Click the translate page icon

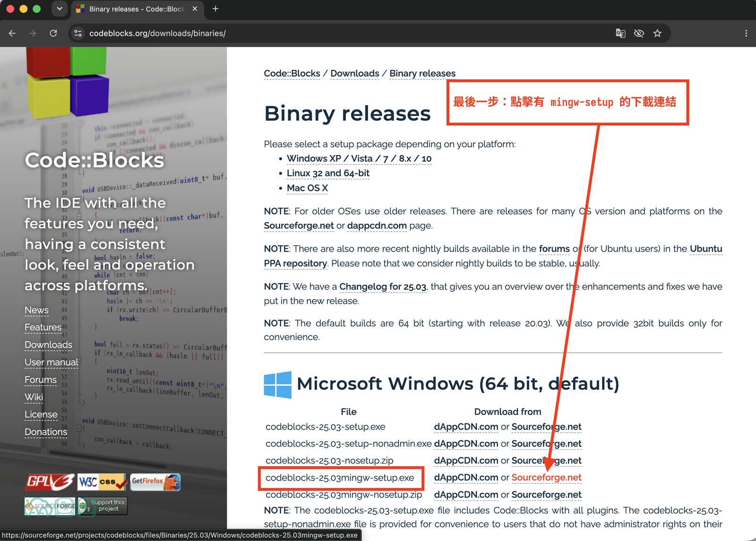(620, 33)
